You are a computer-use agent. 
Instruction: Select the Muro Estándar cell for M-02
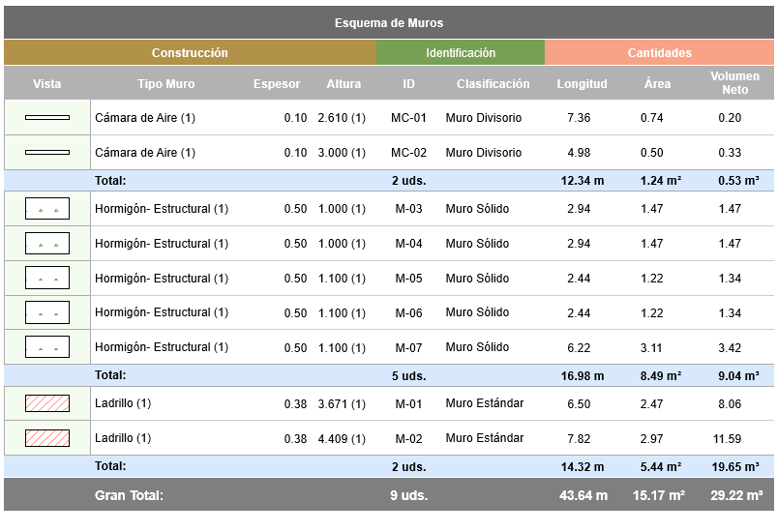[x=485, y=438]
